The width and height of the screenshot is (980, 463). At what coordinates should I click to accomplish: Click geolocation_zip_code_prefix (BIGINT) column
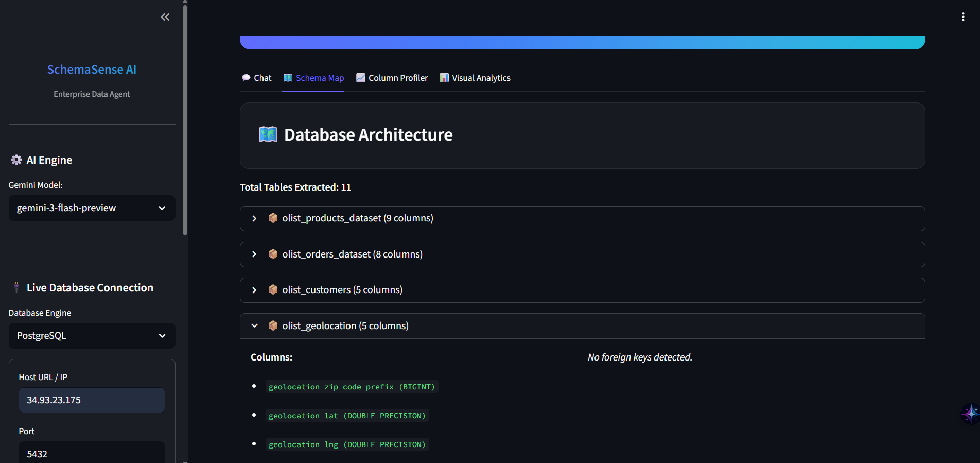(352, 387)
